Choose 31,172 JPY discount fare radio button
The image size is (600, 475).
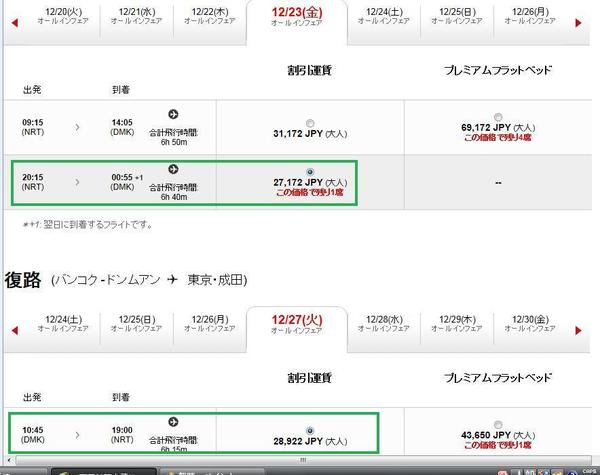(x=310, y=123)
